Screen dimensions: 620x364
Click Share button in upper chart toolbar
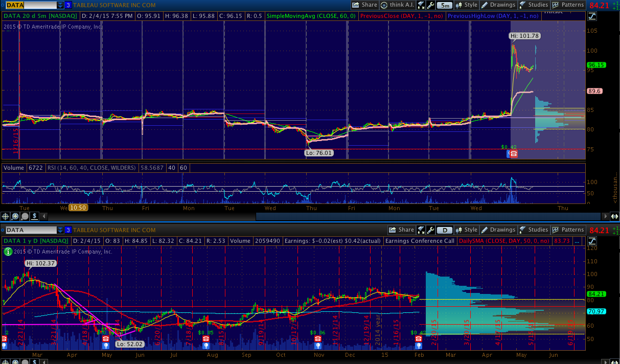pos(365,5)
